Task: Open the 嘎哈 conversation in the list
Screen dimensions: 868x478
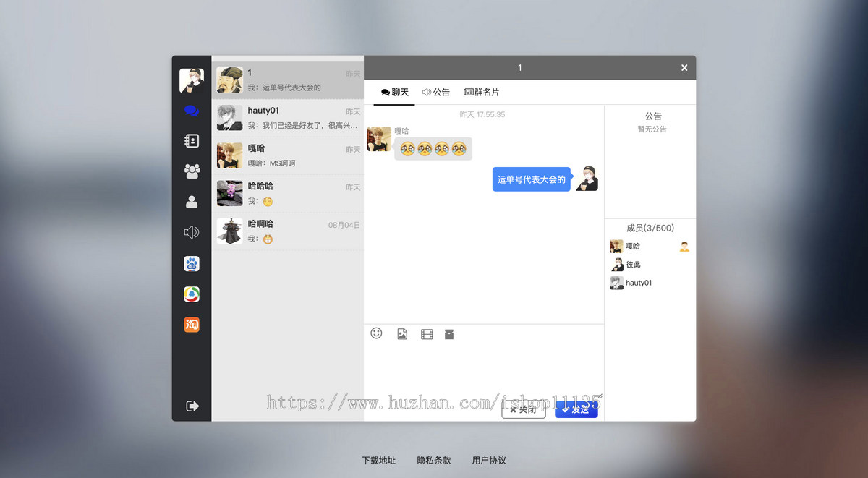Action: click(288, 155)
